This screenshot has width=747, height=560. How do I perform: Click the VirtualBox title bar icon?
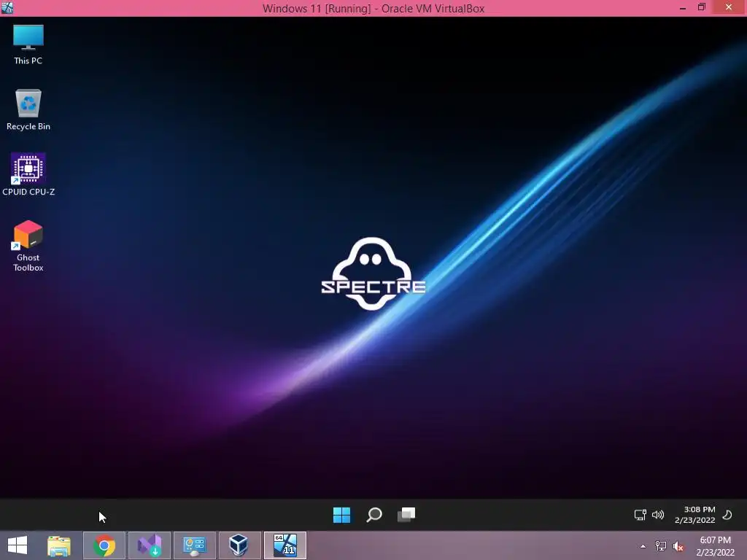7,7
